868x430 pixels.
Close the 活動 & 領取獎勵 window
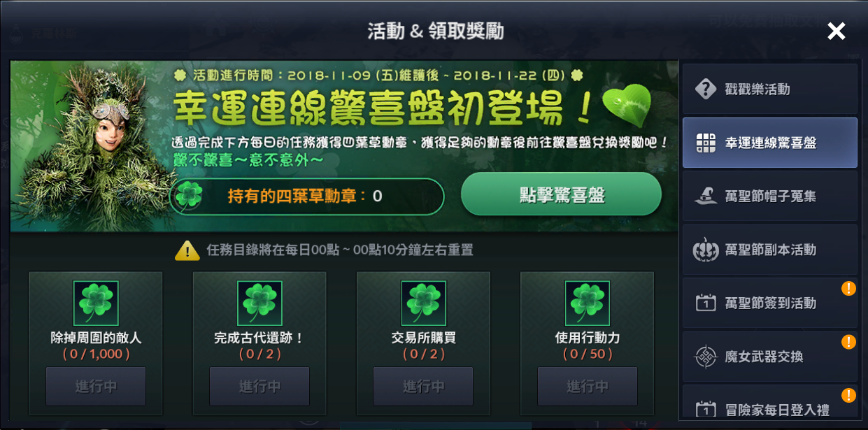[x=836, y=31]
